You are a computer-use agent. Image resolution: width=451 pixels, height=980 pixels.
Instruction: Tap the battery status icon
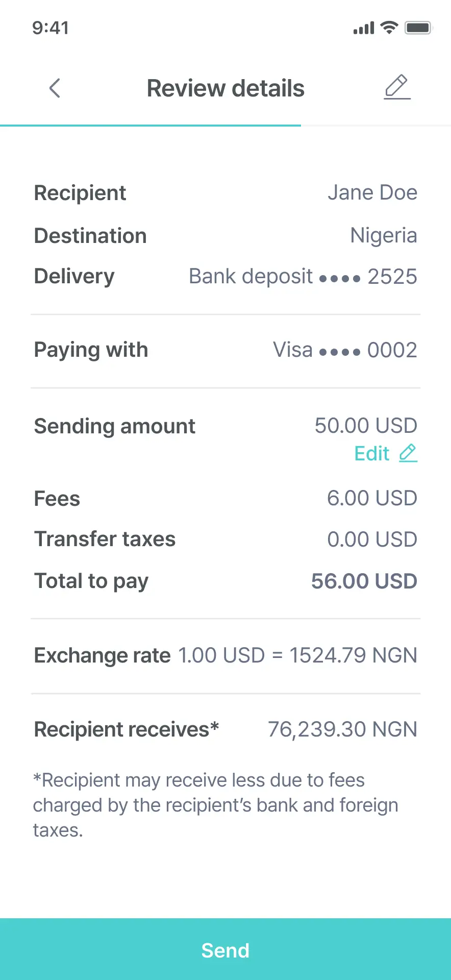pyautogui.click(x=418, y=28)
